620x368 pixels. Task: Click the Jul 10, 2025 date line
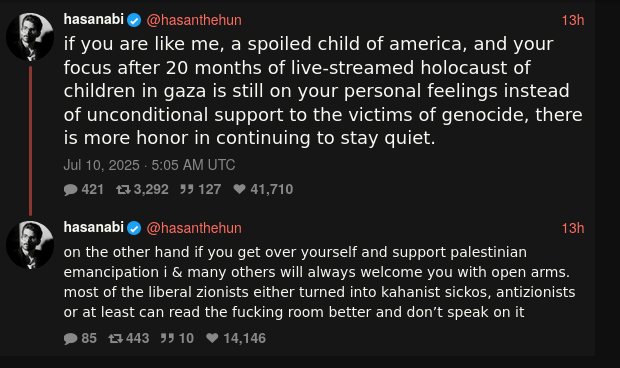pyautogui.click(x=149, y=165)
